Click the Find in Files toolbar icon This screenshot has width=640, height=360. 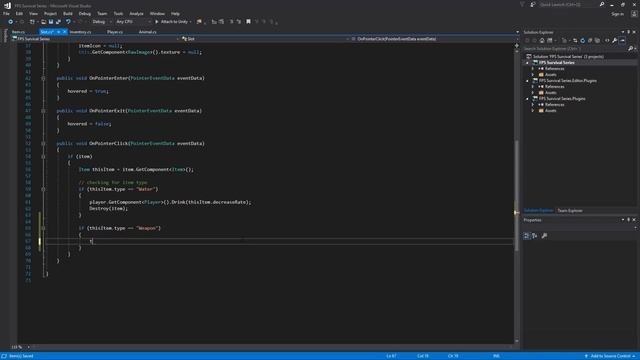[x=199, y=22]
